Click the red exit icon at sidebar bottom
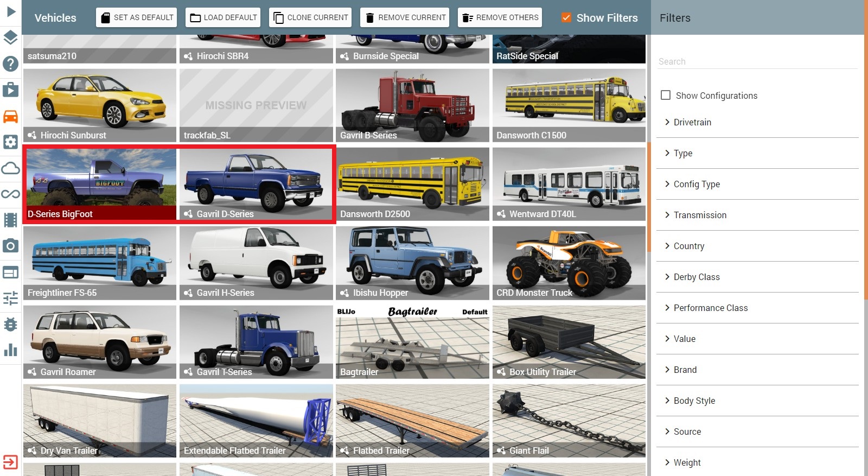The width and height of the screenshot is (868, 476). (11, 462)
